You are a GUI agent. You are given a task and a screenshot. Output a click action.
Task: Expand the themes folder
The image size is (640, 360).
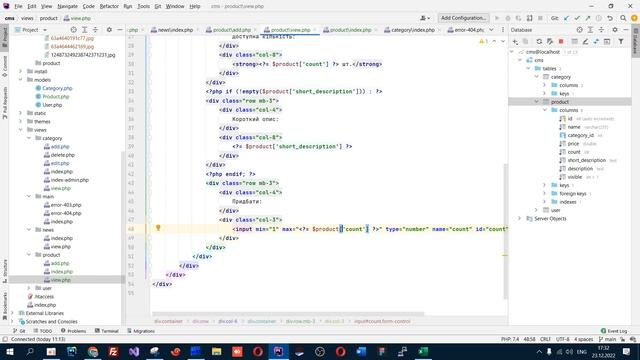coord(20,121)
